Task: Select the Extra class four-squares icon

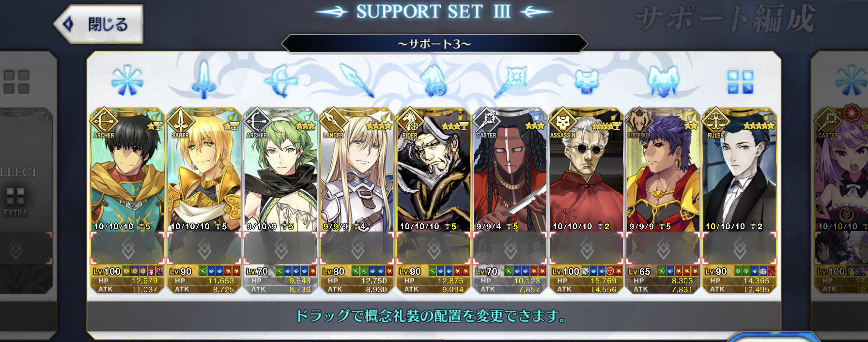Action: point(740,82)
